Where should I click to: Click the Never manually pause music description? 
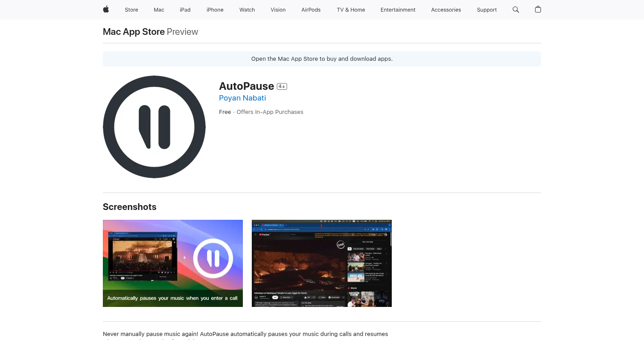246,336
